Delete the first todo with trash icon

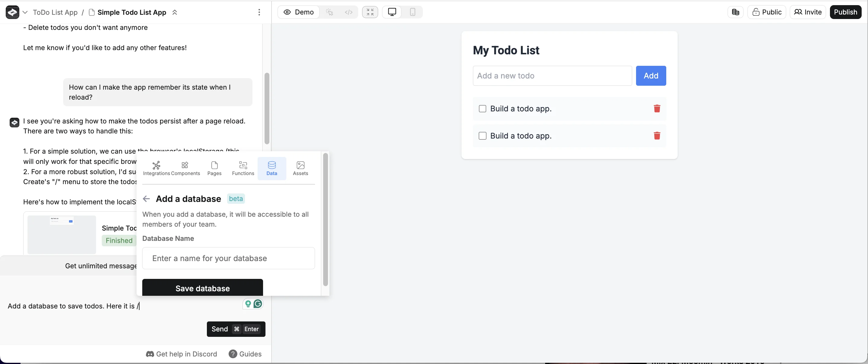click(x=657, y=108)
